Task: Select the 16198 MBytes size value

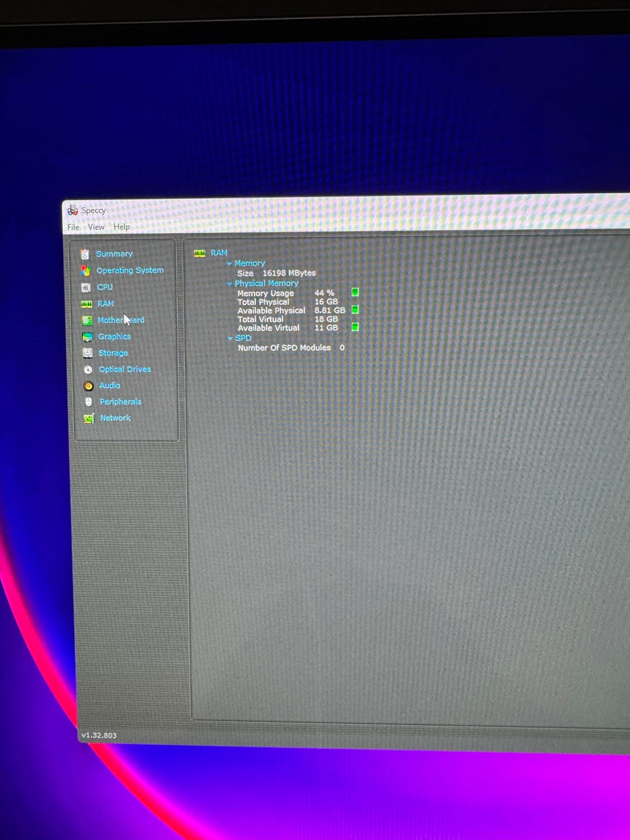Action: 289,273
